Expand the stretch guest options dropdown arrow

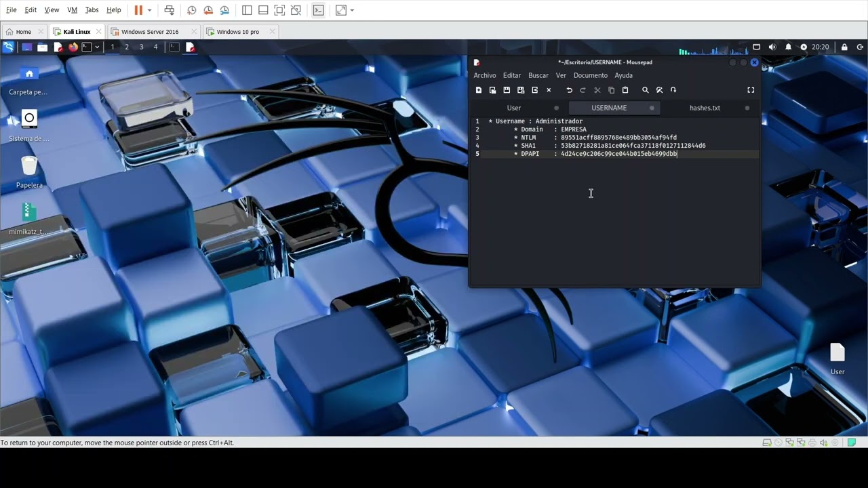coord(352,10)
